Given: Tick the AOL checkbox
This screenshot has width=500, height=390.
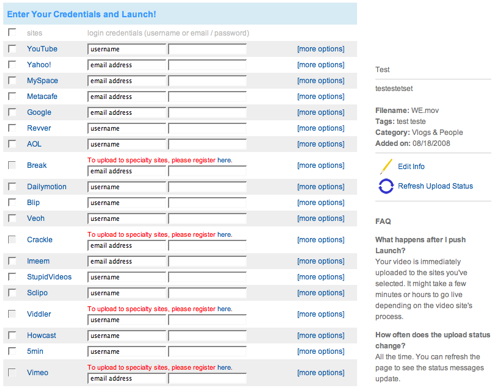Looking at the screenshot, I should click(x=12, y=144).
